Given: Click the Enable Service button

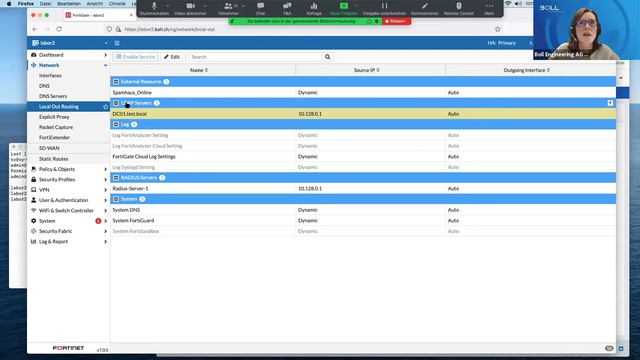Looking at the screenshot, I should [x=136, y=57].
